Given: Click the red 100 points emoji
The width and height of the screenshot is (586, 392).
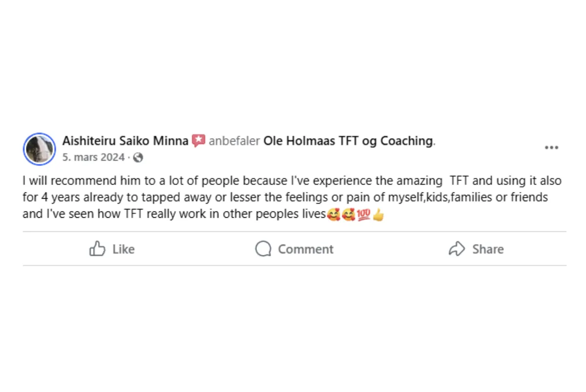Looking at the screenshot, I should point(364,215).
